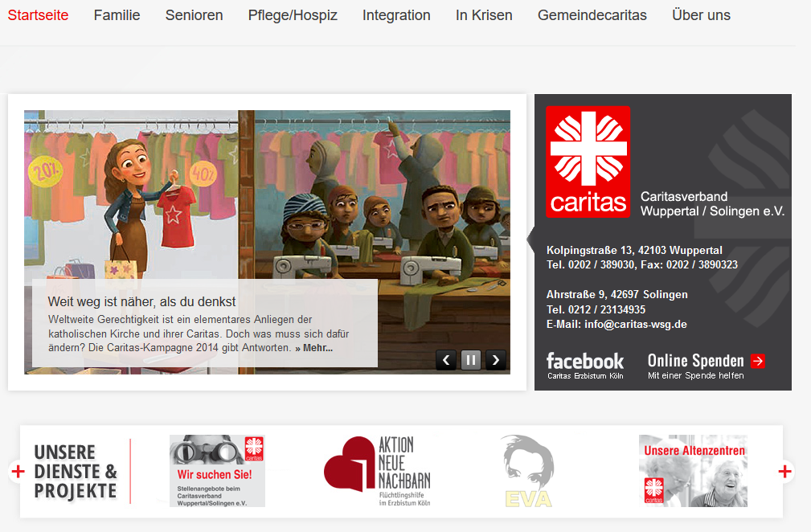The image size is (811, 532).
Task: Open the facebook Caritas Erzbistum Köln link
Action: pos(585,366)
